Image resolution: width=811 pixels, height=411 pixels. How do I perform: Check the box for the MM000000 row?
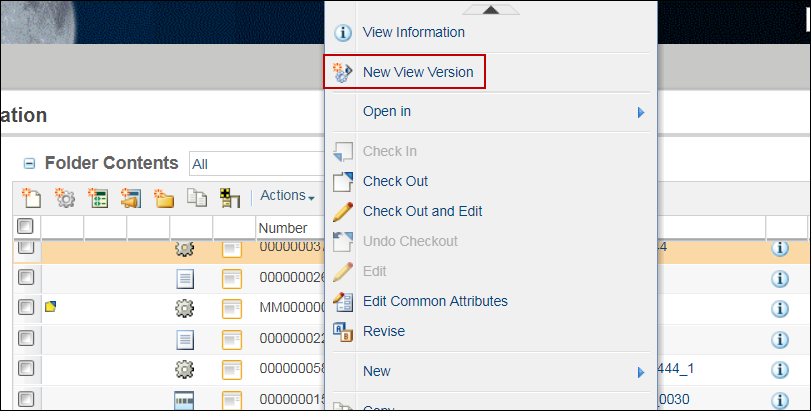[26, 308]
